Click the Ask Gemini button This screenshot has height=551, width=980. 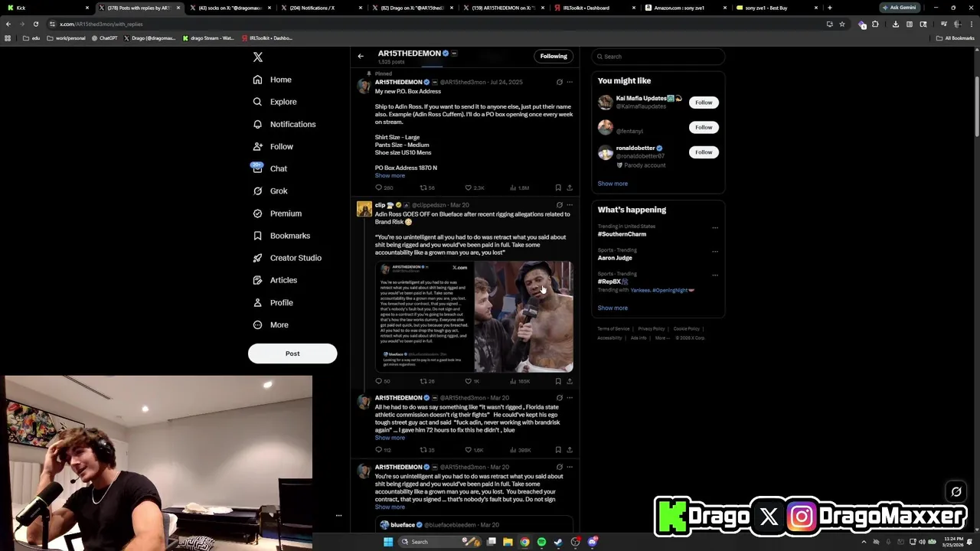[899, 8]
